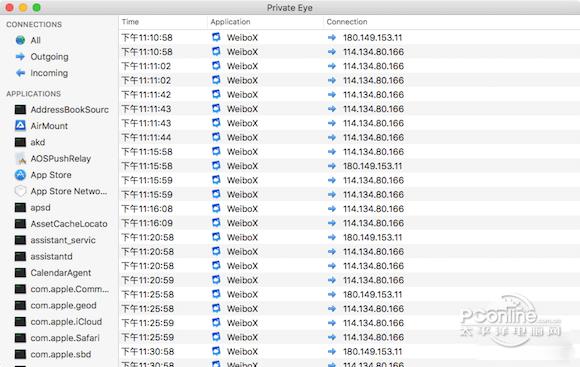Click 180.149.153.11 in 下午11:30:58 row
580x367 pixels.
coord(372,351)
